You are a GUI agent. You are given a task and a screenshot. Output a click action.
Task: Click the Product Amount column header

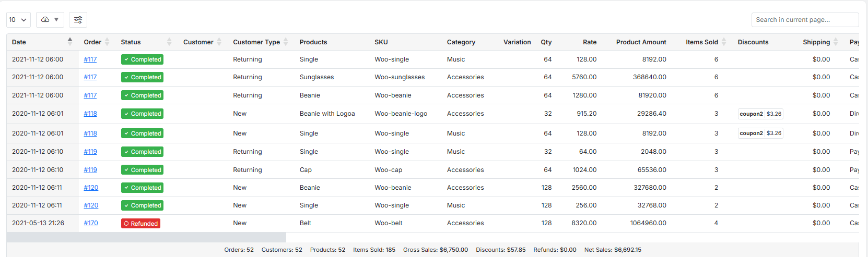point(641,42)
